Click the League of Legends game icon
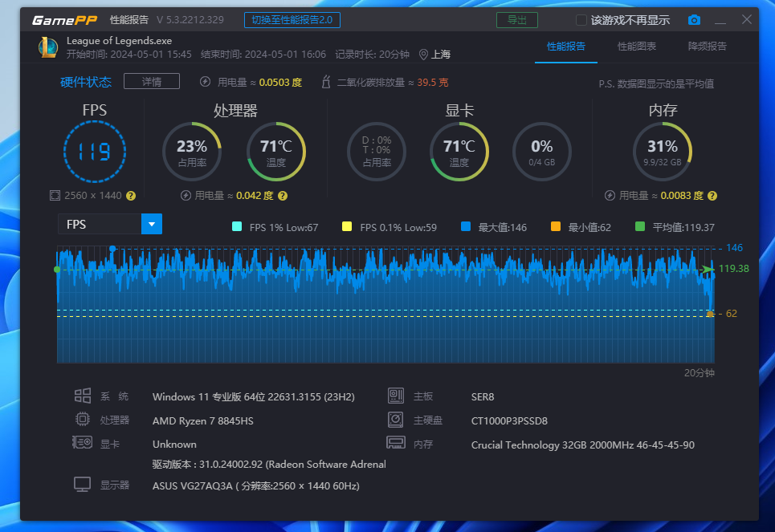 point(48,47)
